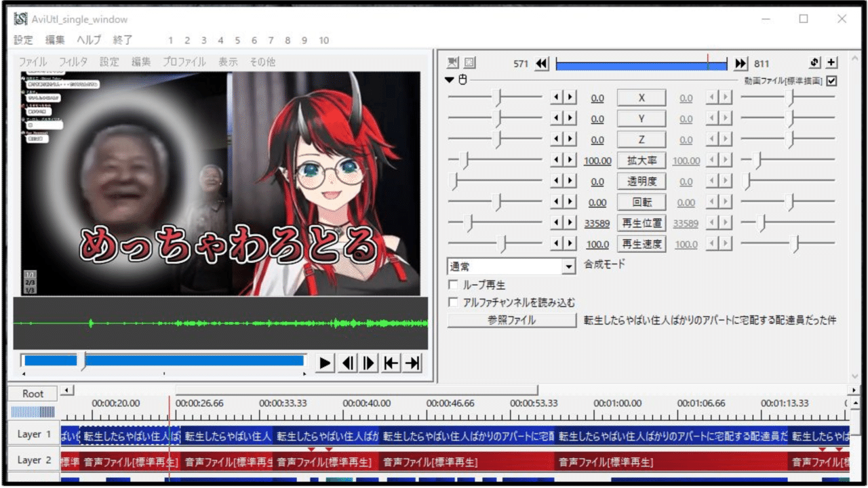
Task: Step forward one frame with the next-frame icon
Action: pyautogui.click(x=368, y=363)
